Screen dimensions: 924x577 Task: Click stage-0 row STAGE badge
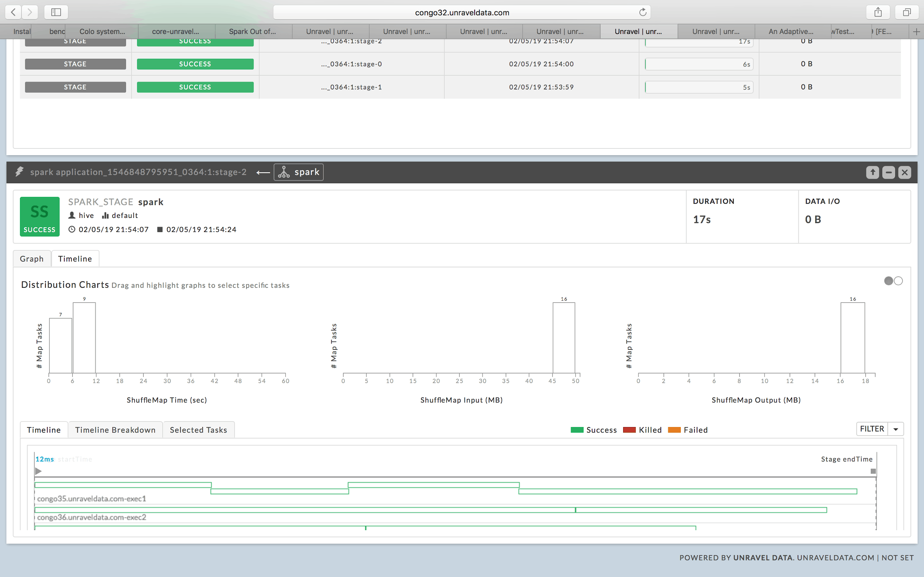[75, 64]
